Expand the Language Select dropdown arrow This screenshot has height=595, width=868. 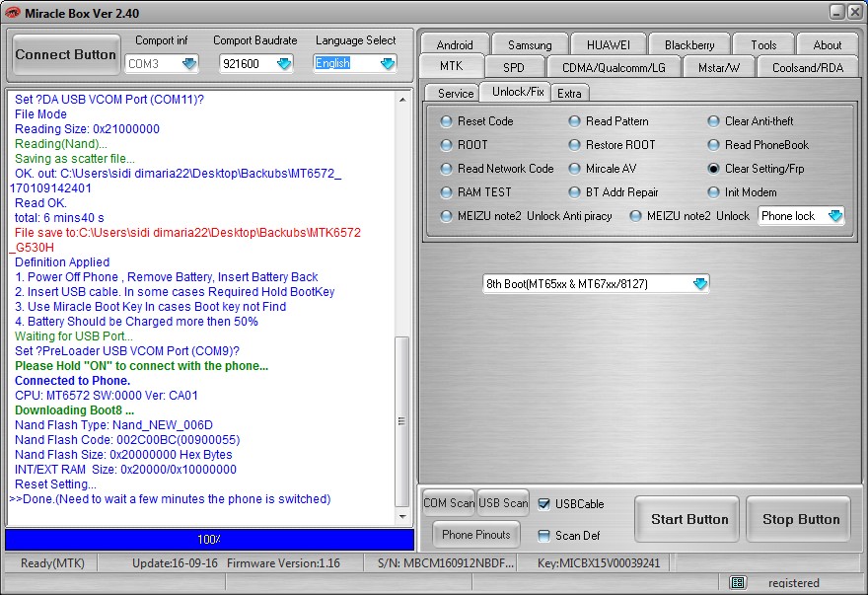point(388,64)
